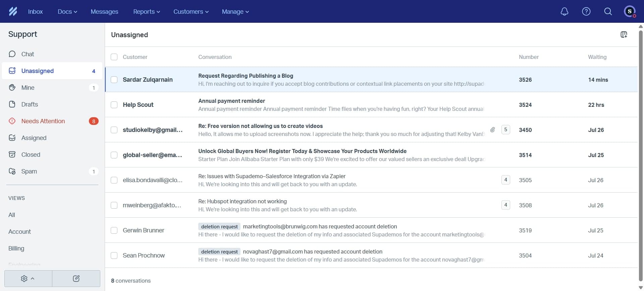This screenshot has height=291, width=644.
Task: Click the attachment paperclip on conversation 3450
Action: [x=492, y=130]
